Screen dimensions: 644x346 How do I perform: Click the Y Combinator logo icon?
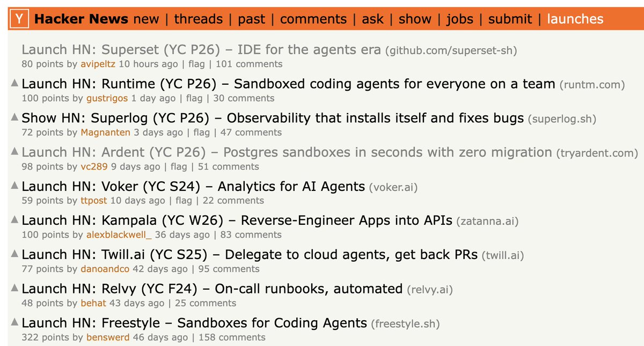(x=19, y=19)
